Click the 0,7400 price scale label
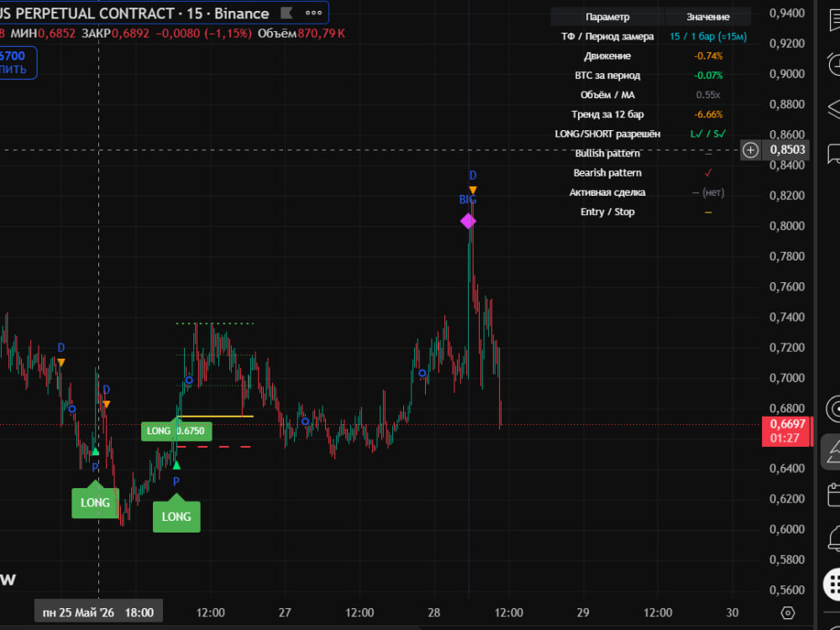This screenshot has width=840, height=630. [x=787, y=318]
